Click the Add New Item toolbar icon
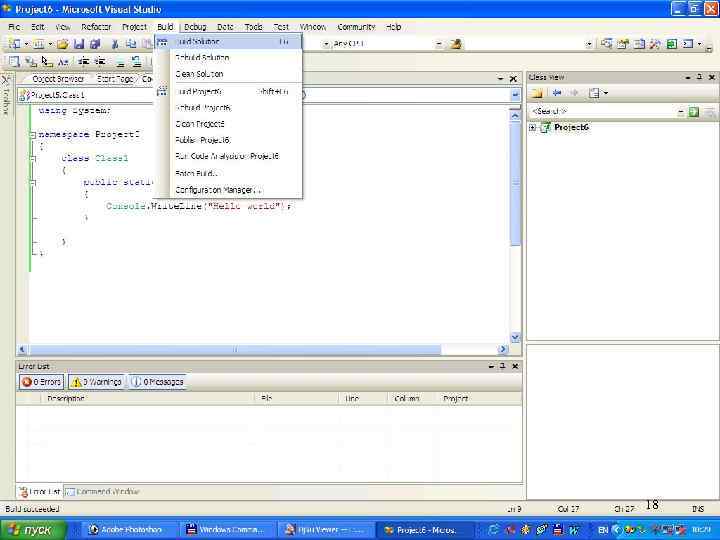This screenshot has height=540, width=720. (x=39, y=44)
